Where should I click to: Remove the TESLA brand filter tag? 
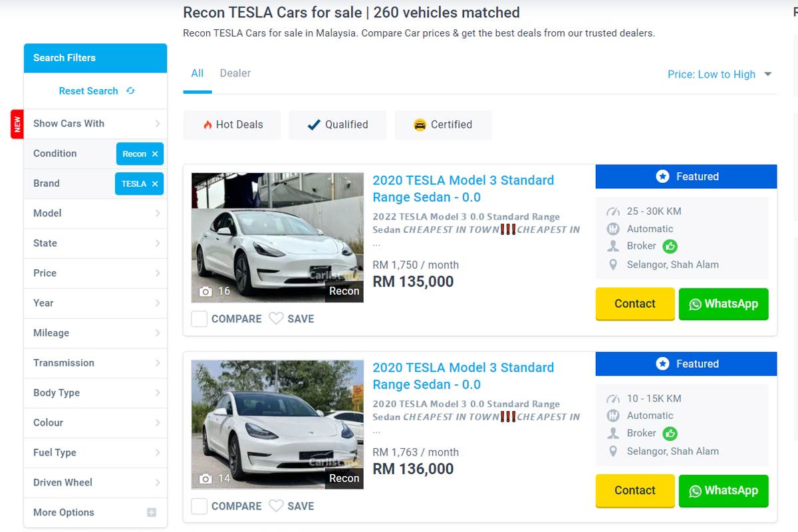click(x=155, y=184)
